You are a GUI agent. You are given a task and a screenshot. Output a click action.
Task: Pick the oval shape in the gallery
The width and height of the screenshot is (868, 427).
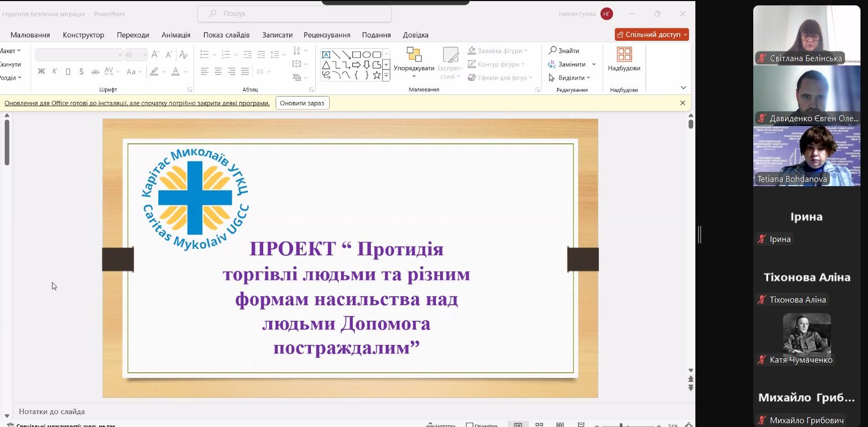(367, 55)
